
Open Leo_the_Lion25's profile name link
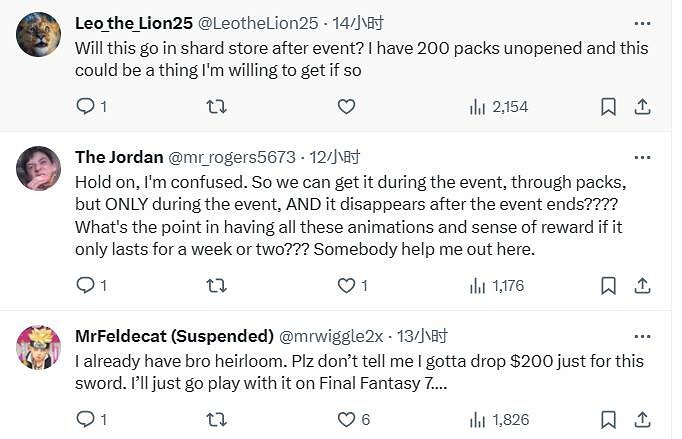tap(132, 23)
